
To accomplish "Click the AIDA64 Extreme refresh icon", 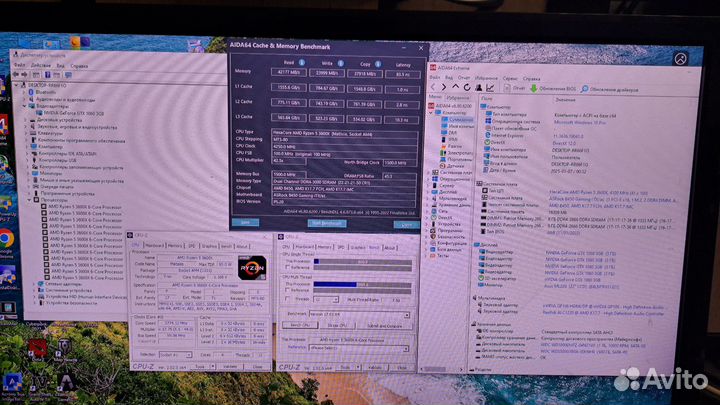I will (x=467, y=87).
